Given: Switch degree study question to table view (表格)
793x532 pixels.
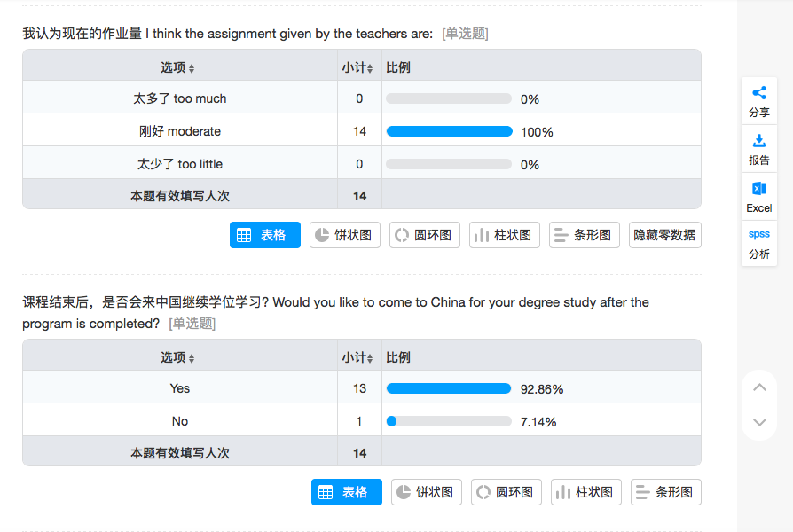Looking at the screenshot, I should [347, 492].
